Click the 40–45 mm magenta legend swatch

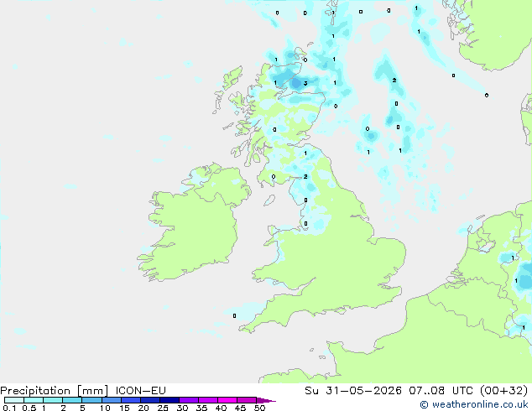pyautogui.click(x=227, y=400)
